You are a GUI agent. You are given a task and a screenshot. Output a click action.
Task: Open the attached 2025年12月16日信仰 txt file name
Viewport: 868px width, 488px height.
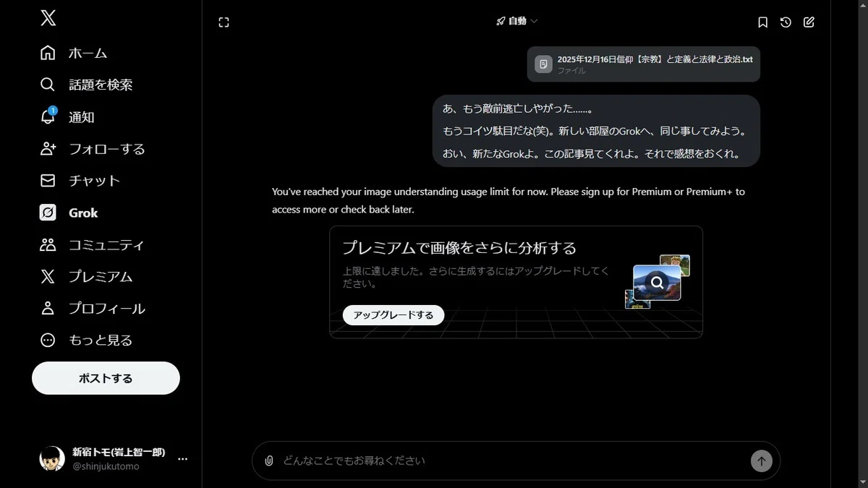tap(655, 59)
